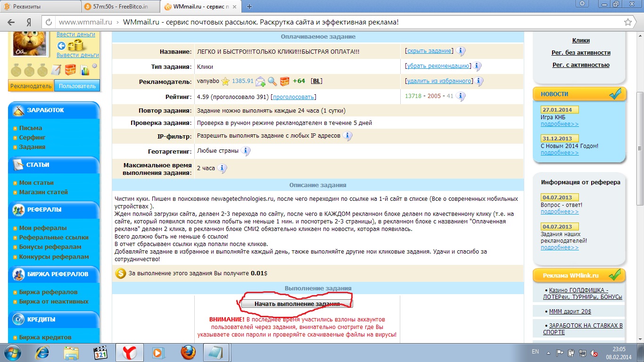The image size is (644, 362).
Task: Click the brick wall icon under avatar
Action: coord(70,70)
